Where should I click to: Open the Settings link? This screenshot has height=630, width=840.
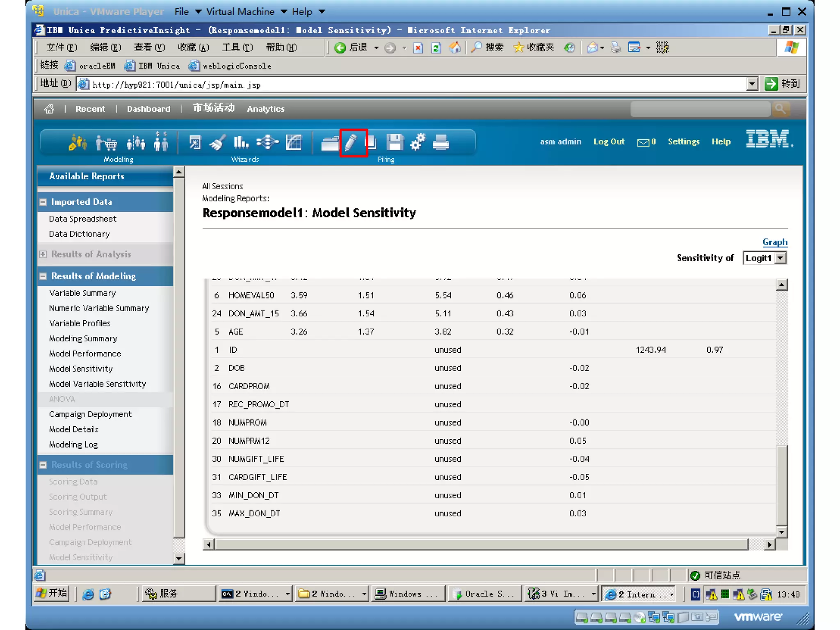[x=683, y=142]
